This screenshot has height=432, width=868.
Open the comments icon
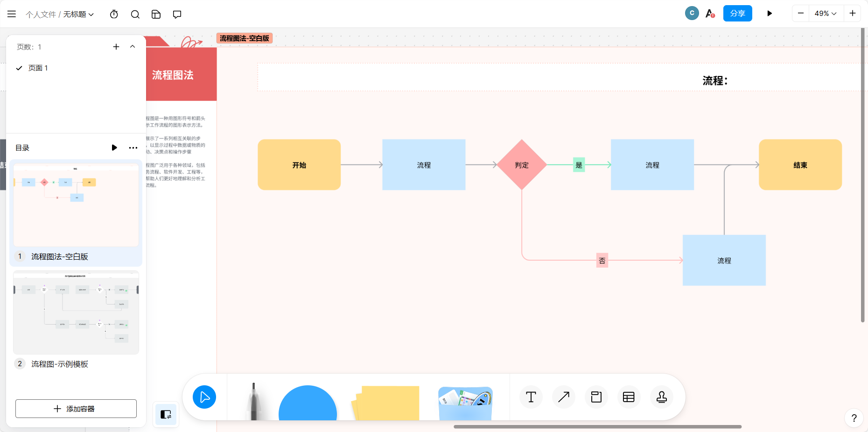[x=177, y=14]
